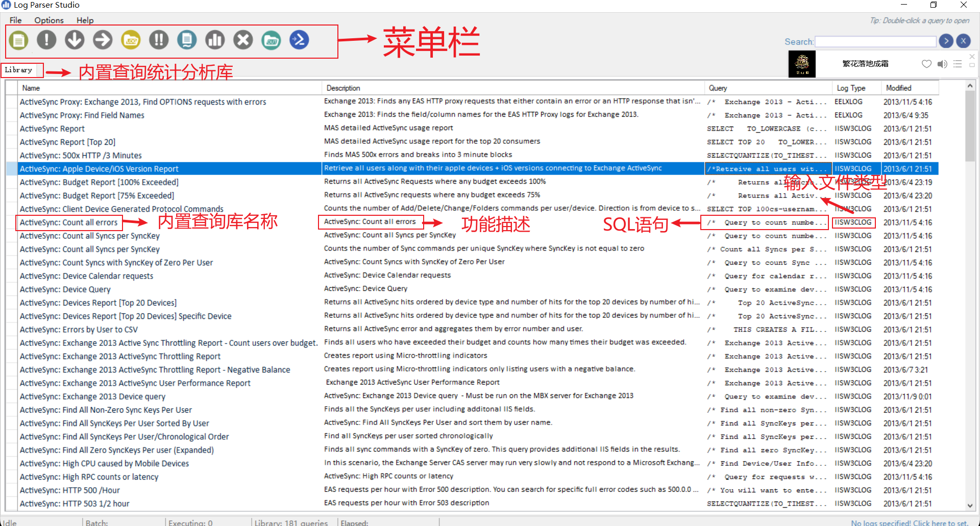Click the single exclamation mark execute icon

(46, 40)
